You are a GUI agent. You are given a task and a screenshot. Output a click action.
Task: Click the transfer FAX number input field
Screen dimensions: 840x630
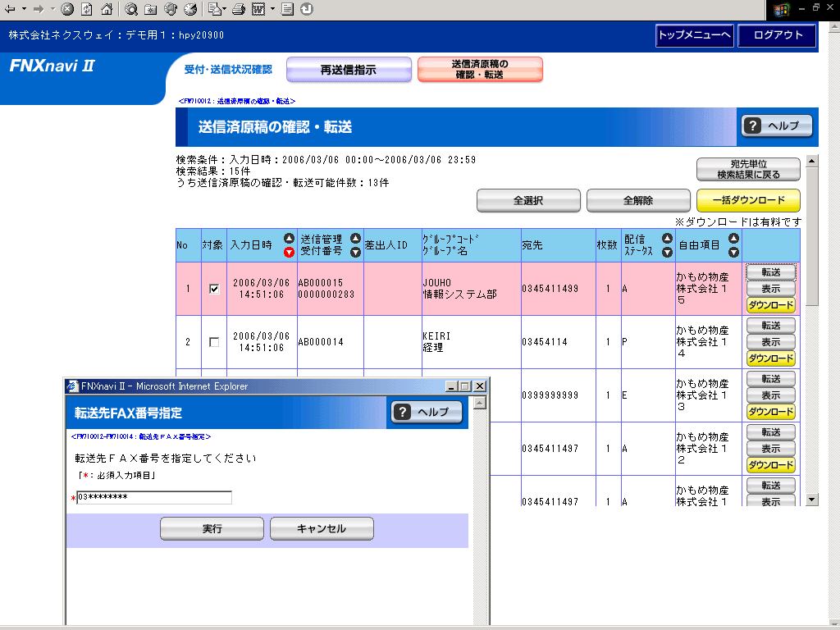(x=154, y=497)
